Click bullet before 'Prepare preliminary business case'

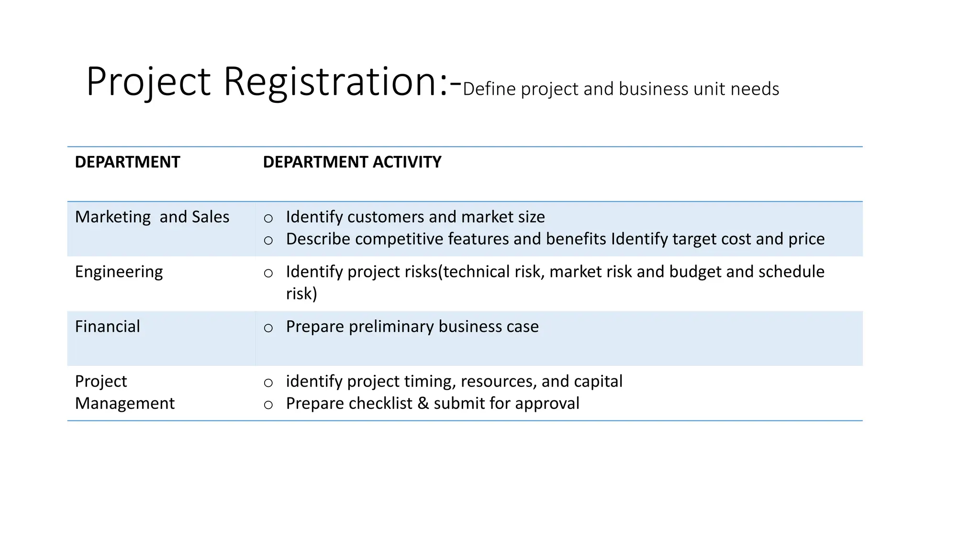pyautogui.click(x=268, y=328)
